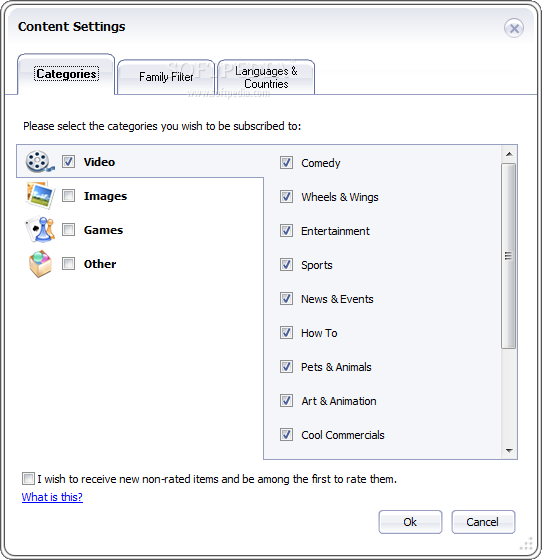Switch to the Family Filter tab
The image size is (542, 560).
(x=166, y=77)
